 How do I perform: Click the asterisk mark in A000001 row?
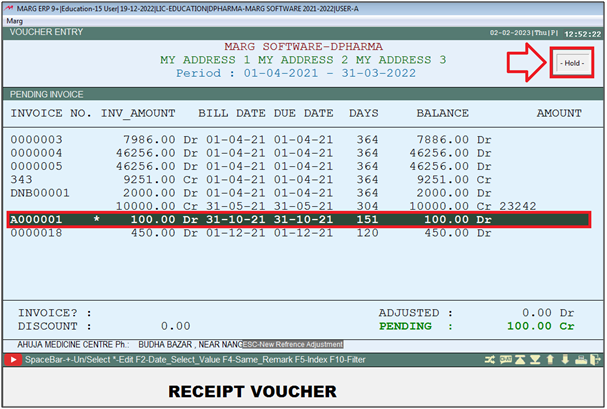click(x=97, y=219)
